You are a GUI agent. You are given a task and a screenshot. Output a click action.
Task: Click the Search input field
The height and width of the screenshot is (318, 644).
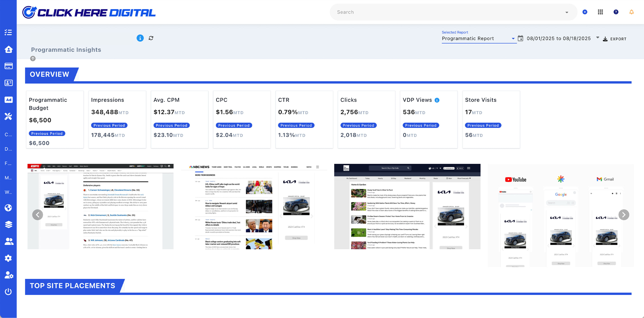[x=448, y=12]
